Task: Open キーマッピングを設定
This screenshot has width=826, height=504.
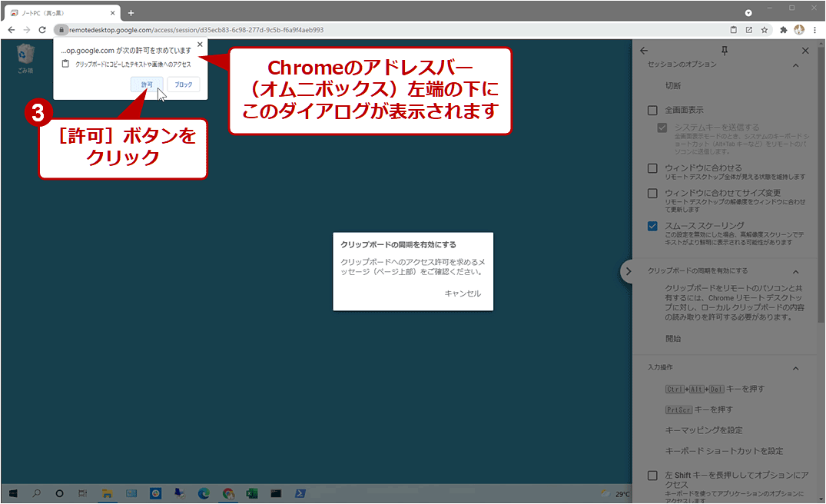Action: 704,430
